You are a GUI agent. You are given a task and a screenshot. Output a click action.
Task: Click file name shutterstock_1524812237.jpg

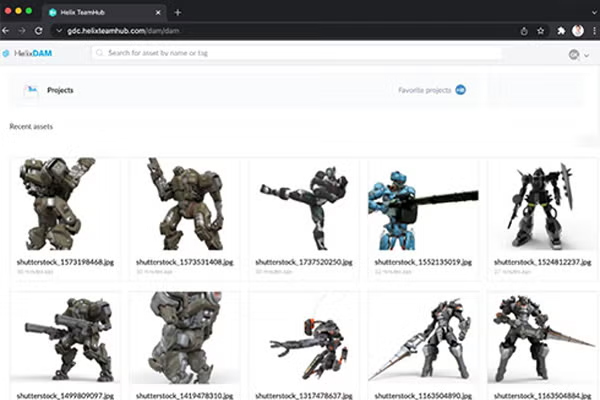[543, 262]
